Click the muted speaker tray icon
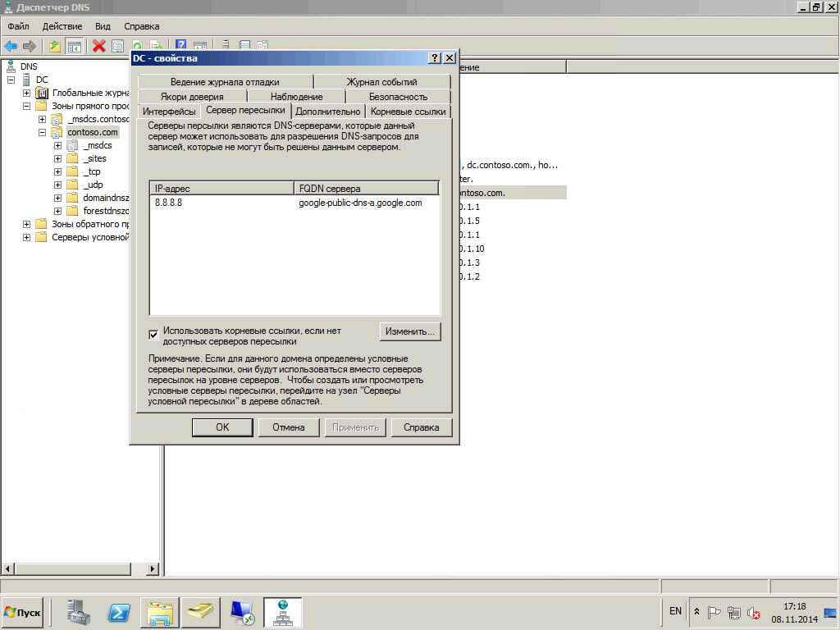Viewport: 840px width, 630px height. click(x=753, y=612)
